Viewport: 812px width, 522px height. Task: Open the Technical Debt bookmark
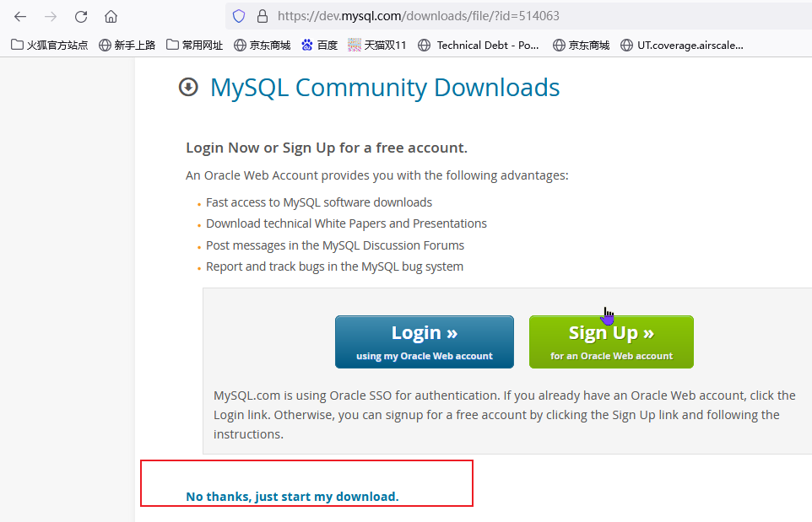478,46
